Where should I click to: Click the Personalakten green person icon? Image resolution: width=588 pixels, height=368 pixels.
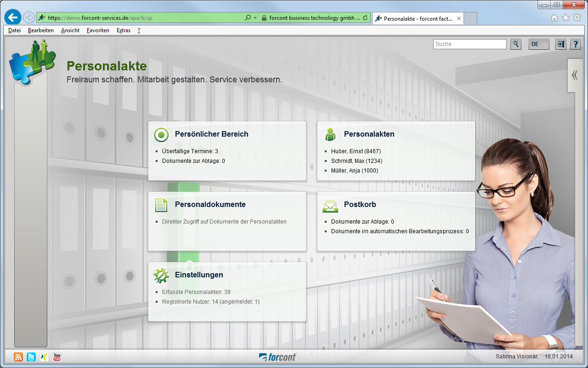(x=330, y=134)
